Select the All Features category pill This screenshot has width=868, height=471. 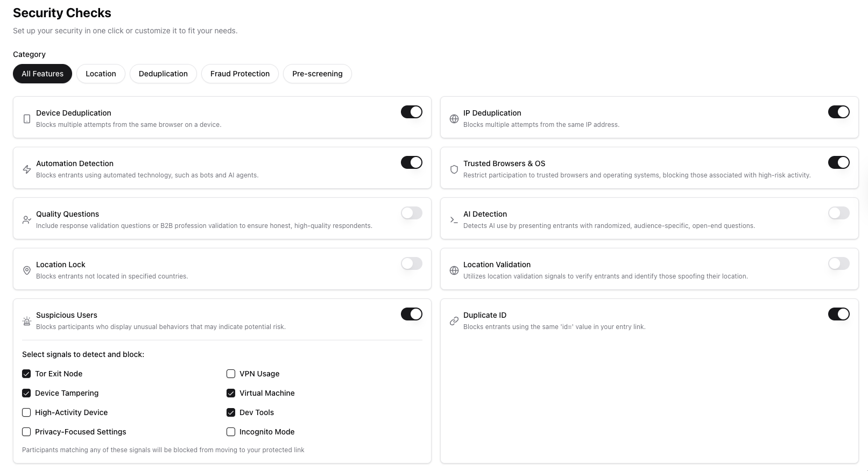tap(43, 74)
